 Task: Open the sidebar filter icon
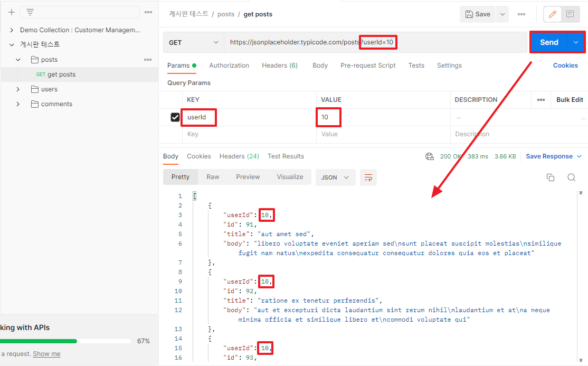30,12
